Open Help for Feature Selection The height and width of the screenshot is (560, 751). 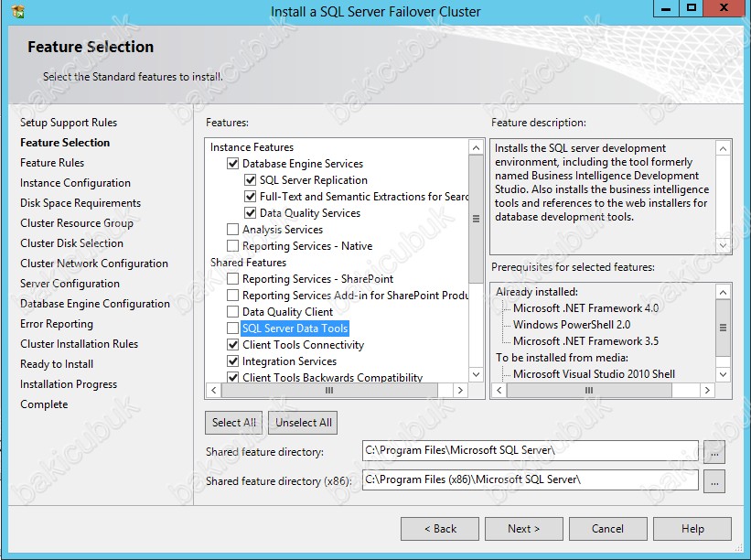[x=692, y=529]
